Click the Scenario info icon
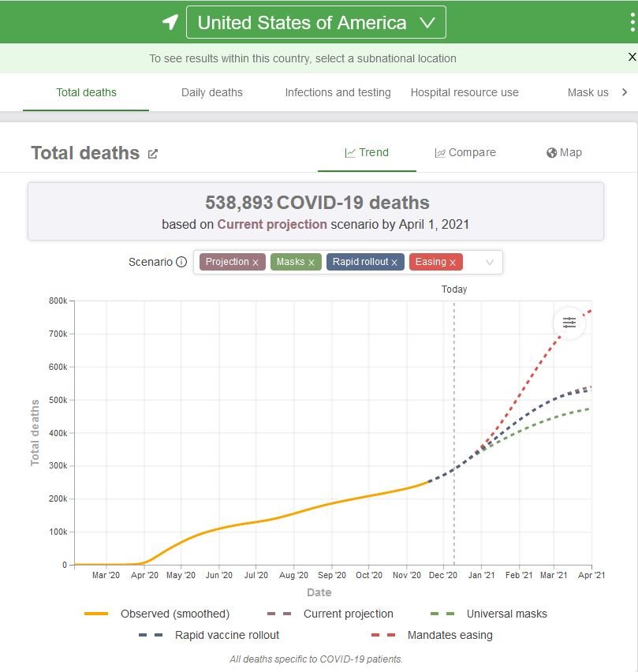Viewport: 638px width, 672px height. [181, 262]
